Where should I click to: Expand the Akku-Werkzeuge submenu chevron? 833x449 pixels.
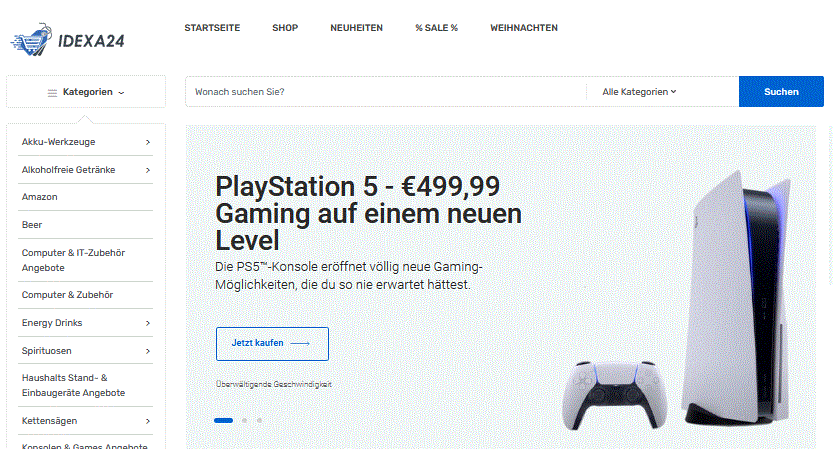148,142
